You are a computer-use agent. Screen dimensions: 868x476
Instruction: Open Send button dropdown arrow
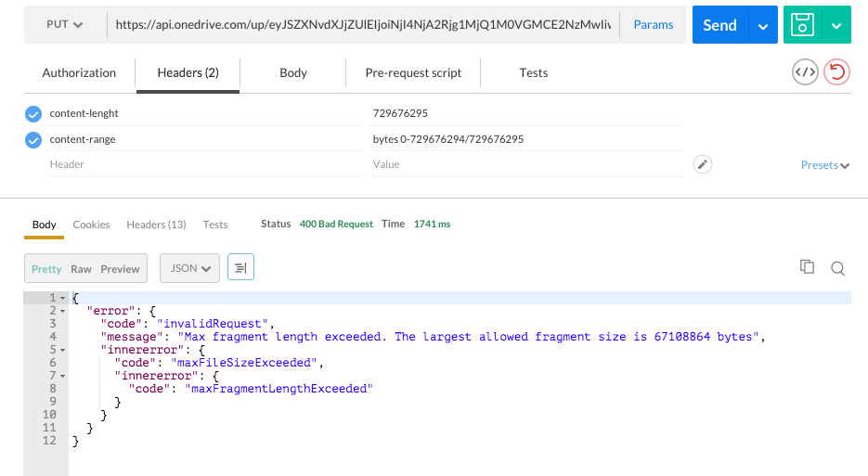tap(763, 26)
